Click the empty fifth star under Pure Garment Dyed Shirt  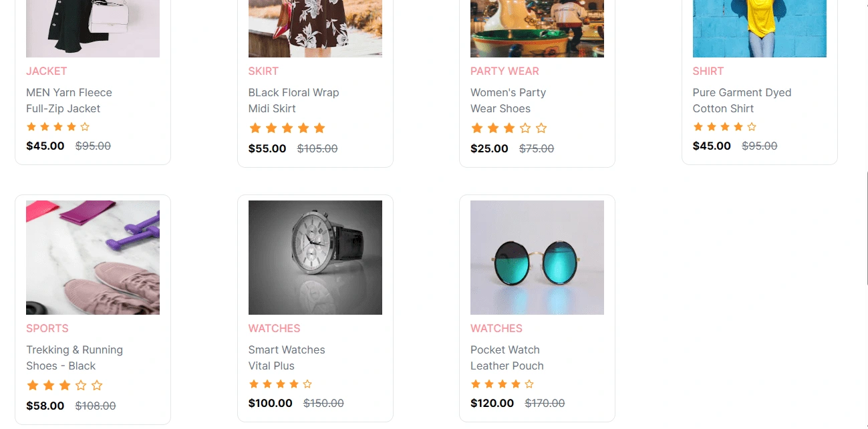point(752,127)
